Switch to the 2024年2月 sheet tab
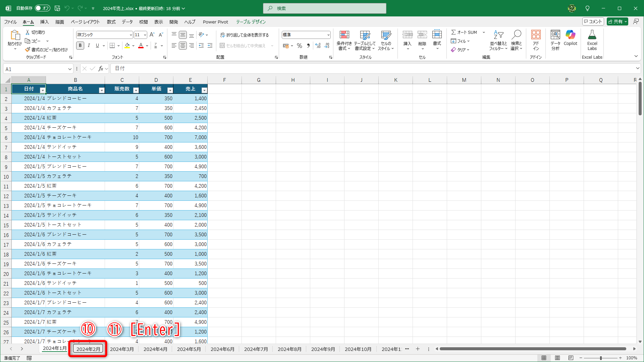The image size is (644, 362). 88,349
